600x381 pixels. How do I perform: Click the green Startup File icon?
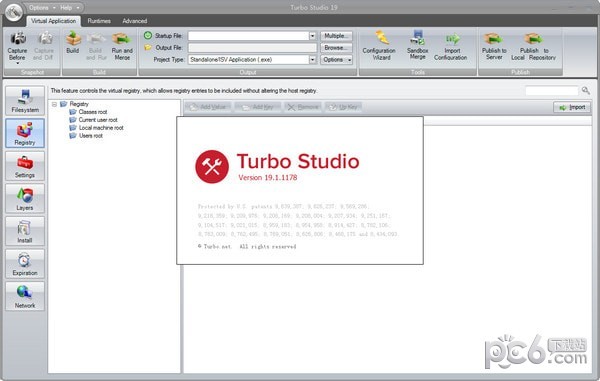[x=148, y=35]
